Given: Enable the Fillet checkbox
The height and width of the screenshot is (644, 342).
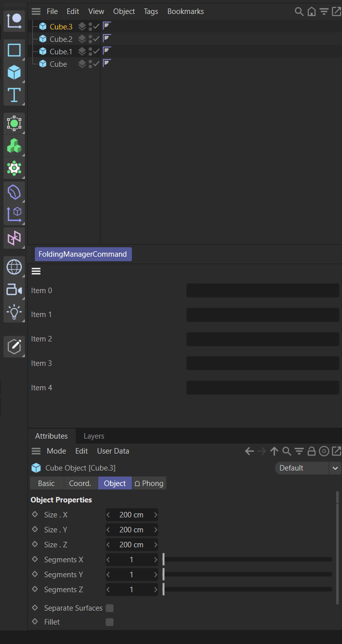Looking at the screenshot, I should coord(110,622).
